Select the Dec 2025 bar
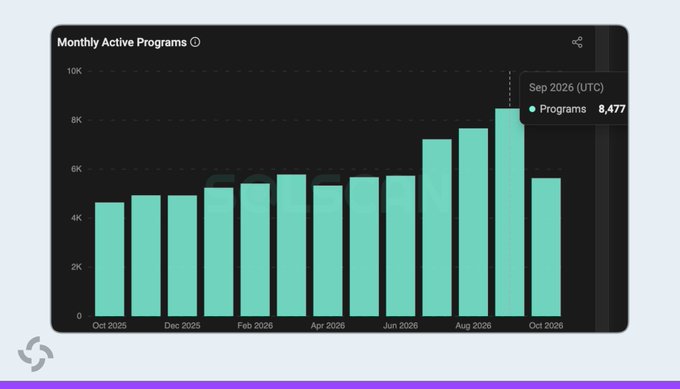Viewport: 680px width, 389px height. (182, 255)
